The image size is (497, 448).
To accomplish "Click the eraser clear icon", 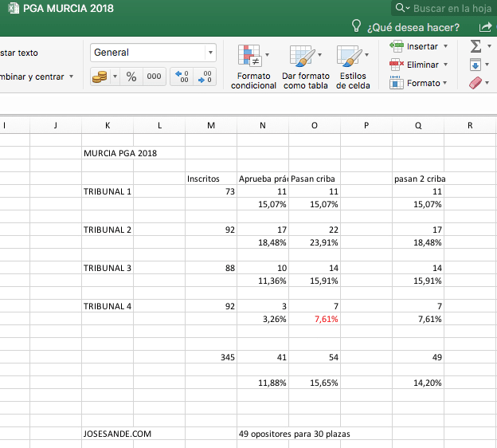I will point(475,83).
